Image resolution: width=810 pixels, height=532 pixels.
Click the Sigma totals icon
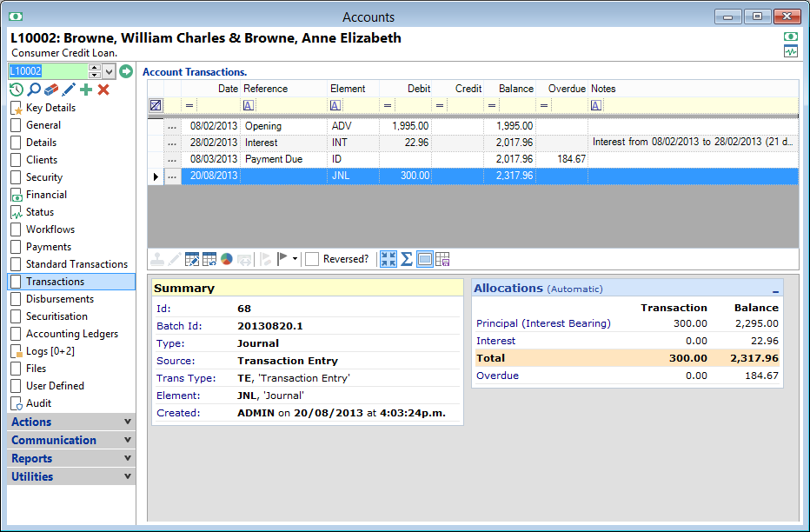coord(407,259)
